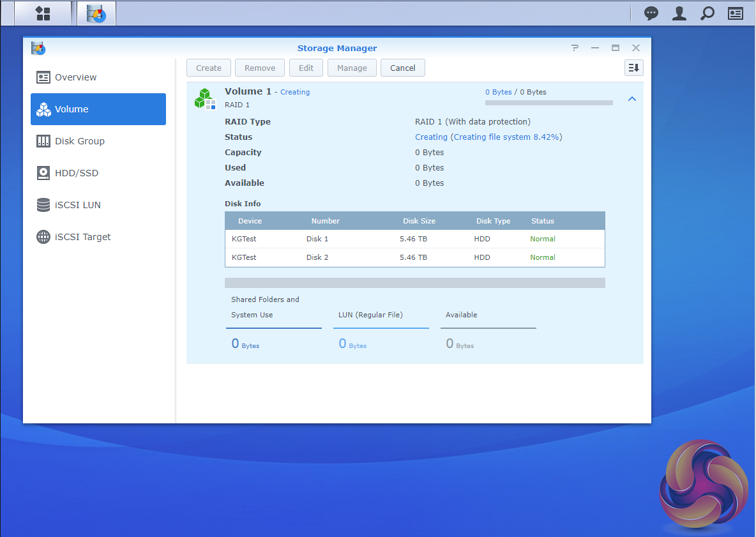Click the sort order icon button

coord(633,68)
